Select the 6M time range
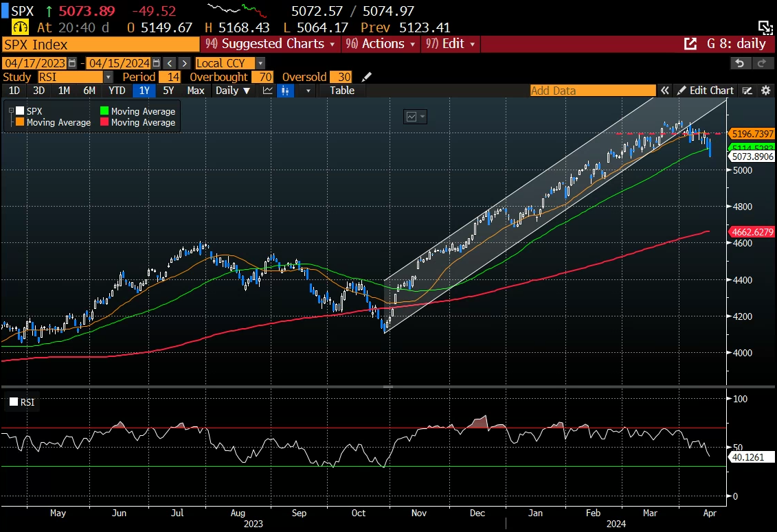Viewport: 777px width, 532px height. tap(89, 90)
